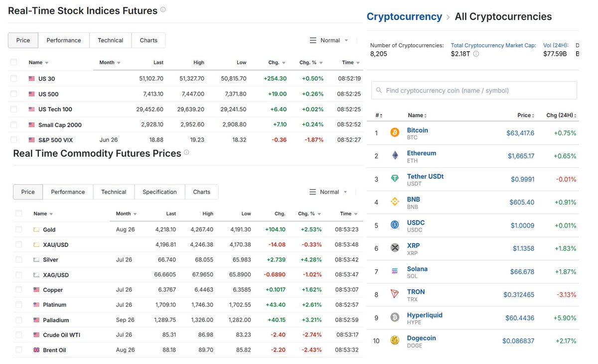
Task: Click the icon beside XAU/USD row
Action: [36, 244]
